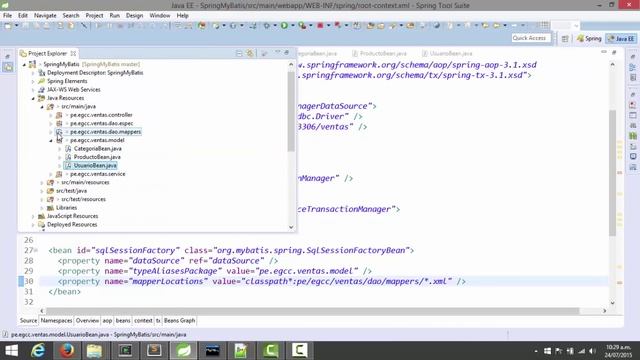Expand Deployment Descriptor: SpringMyBatis
The width and height of the screenshot is (640, 360).
[x=33, y=73]
